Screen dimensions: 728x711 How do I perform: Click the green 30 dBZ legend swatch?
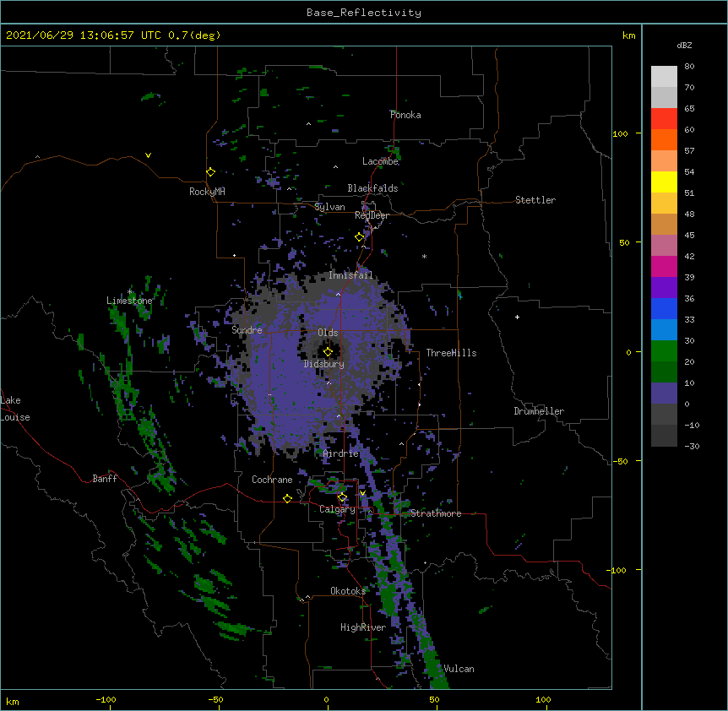[x=664, y=351]
